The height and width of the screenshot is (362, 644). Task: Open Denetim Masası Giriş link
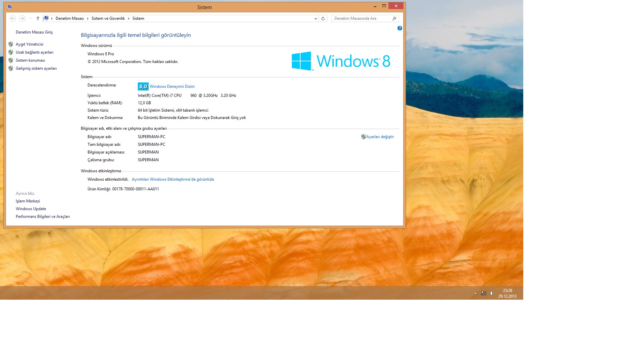34,32
